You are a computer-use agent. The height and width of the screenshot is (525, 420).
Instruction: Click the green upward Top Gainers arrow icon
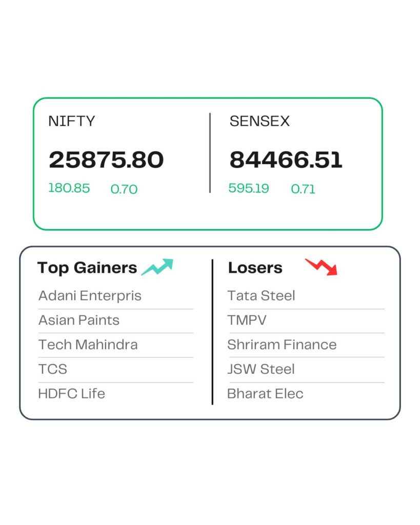(x=157, y=267)
